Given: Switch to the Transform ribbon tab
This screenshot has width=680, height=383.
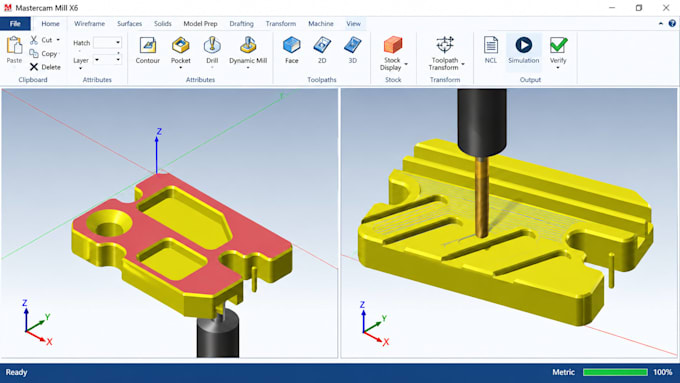Looking at the screenshot, I should tap(281, 23).
